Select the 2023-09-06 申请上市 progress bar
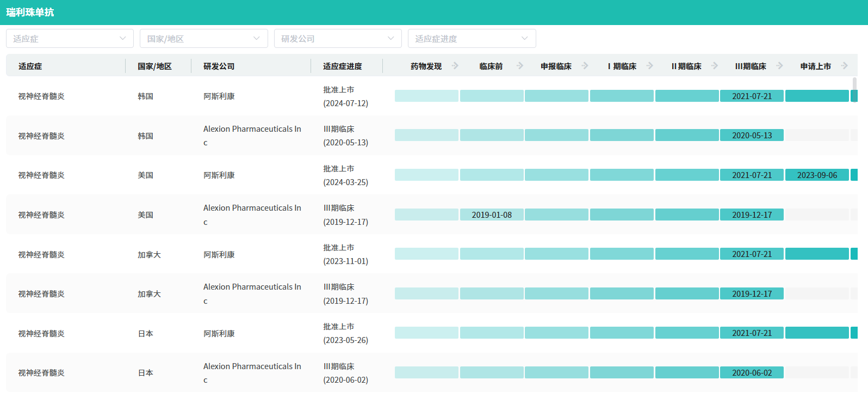 click(817, 175)
